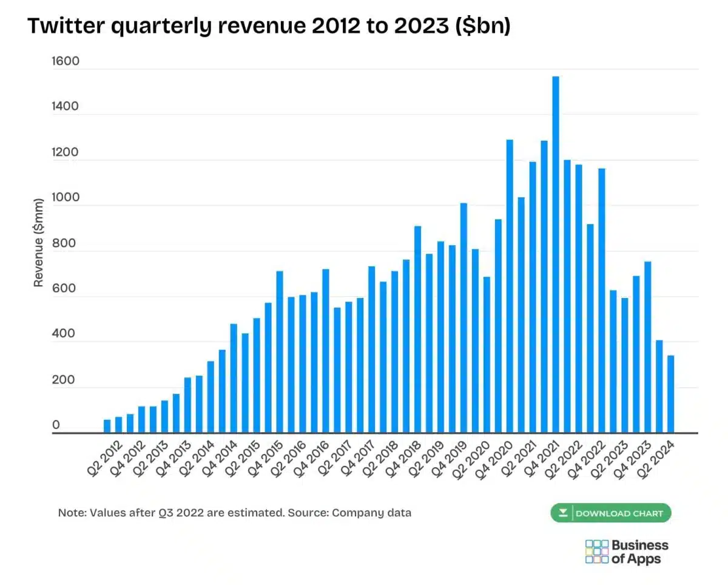Click the 'Q4 2017' x-axis label
This screenshot has width=728, height=585.
358,459
